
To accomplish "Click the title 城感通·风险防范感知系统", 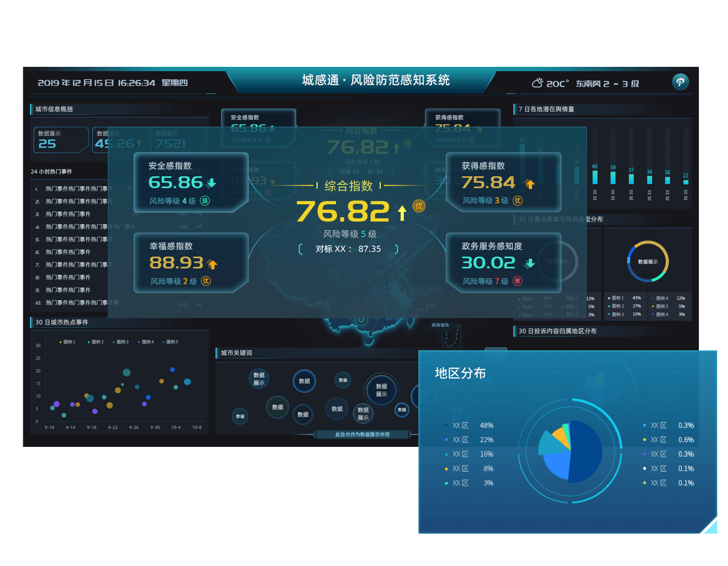I will click(376, 80).
